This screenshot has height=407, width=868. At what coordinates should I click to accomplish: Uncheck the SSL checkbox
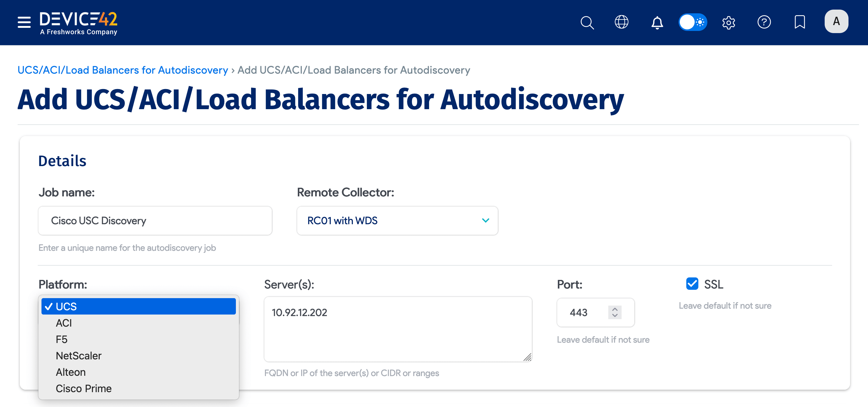tap(692, 284)
